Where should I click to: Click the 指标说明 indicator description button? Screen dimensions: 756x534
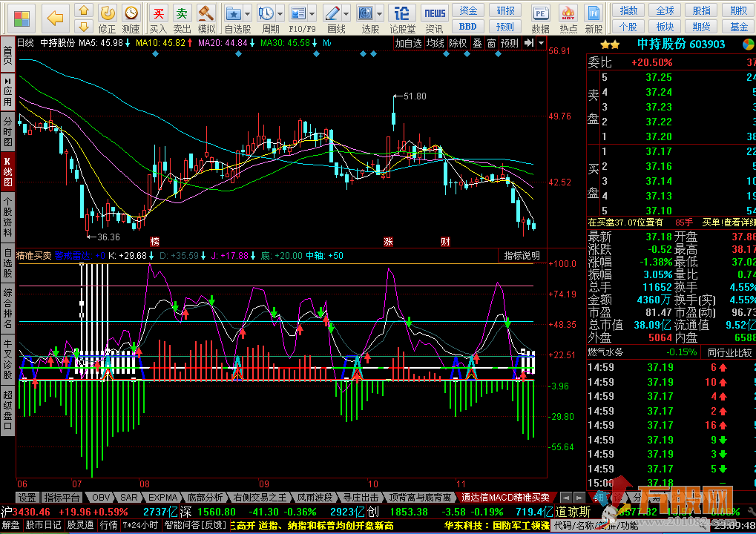pyautogui.click(x=522, y=256)
